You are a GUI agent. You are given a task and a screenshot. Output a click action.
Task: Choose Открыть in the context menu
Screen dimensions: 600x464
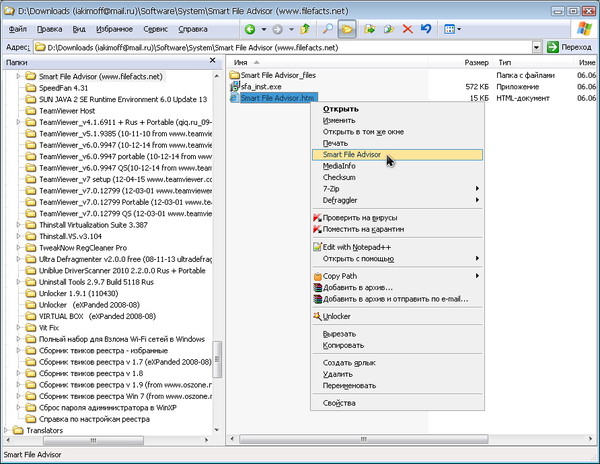coord(397,109)
